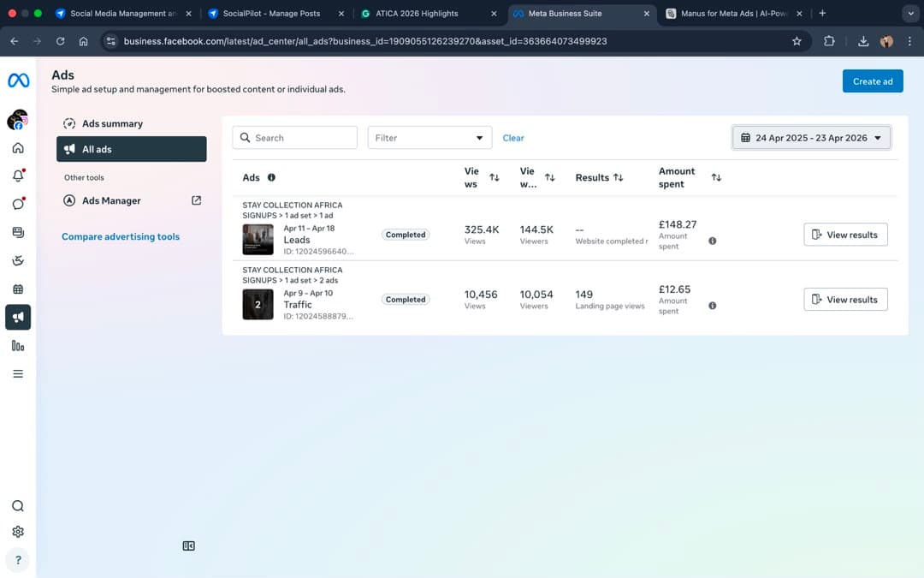Click the browser address bar URL
This screenshot has height=578, width=924.
coord(365,41)
